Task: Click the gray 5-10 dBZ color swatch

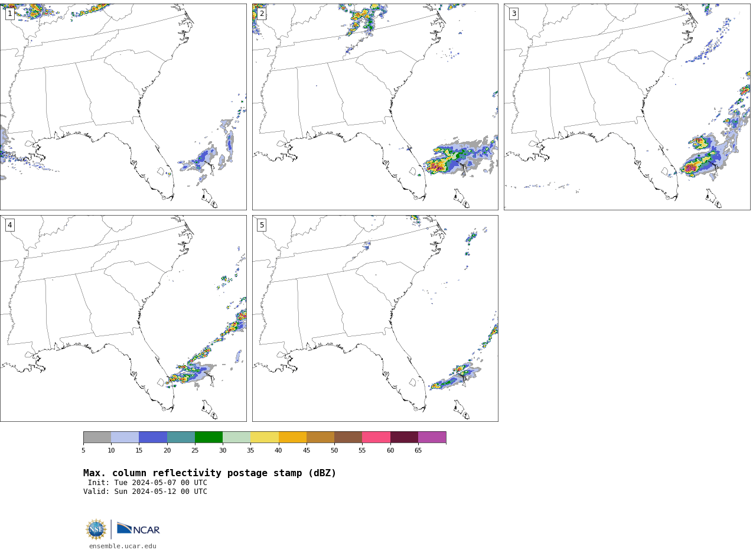Action: tap(97, 437)
